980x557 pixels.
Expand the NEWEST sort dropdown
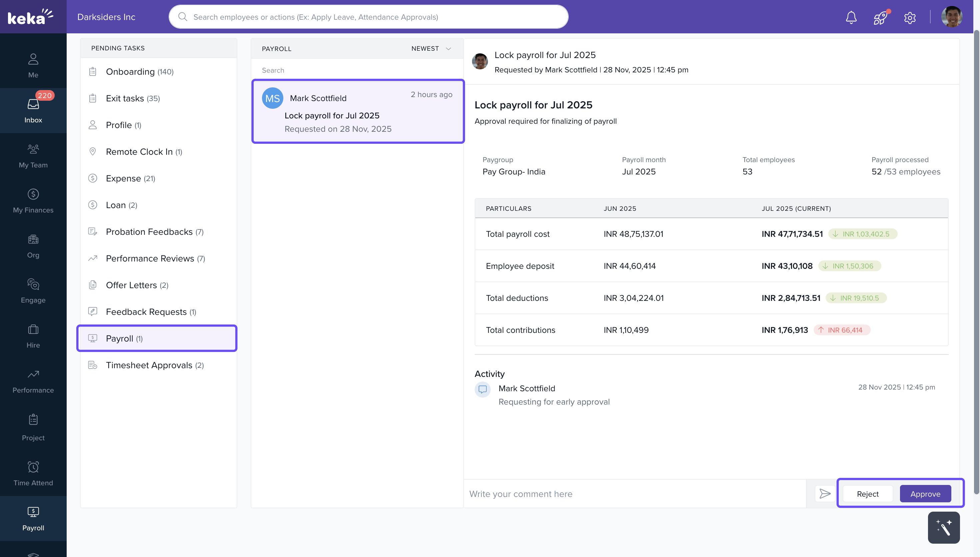pos(431,49)
